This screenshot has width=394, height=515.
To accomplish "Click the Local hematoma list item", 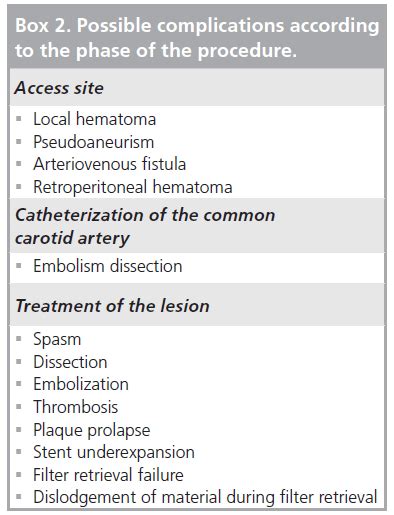I will 94,119.
